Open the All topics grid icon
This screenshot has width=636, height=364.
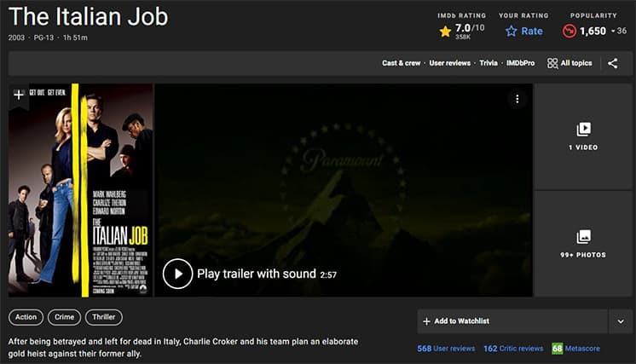[552, 63]
